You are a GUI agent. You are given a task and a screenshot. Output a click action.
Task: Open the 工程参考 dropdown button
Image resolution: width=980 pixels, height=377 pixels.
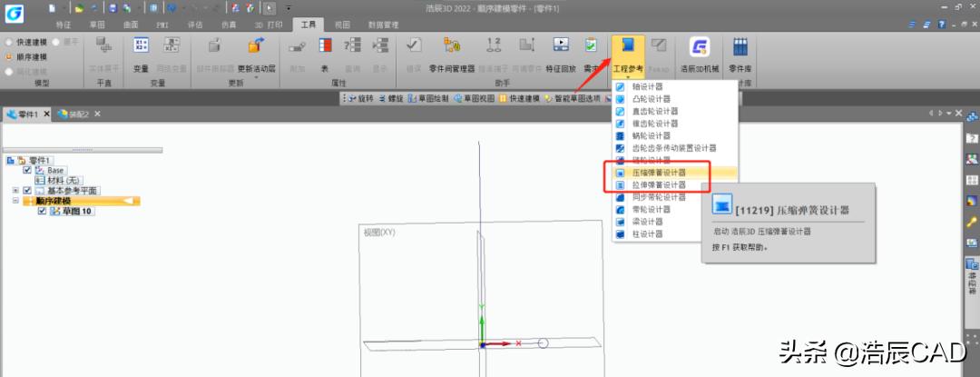click(628, 57)
